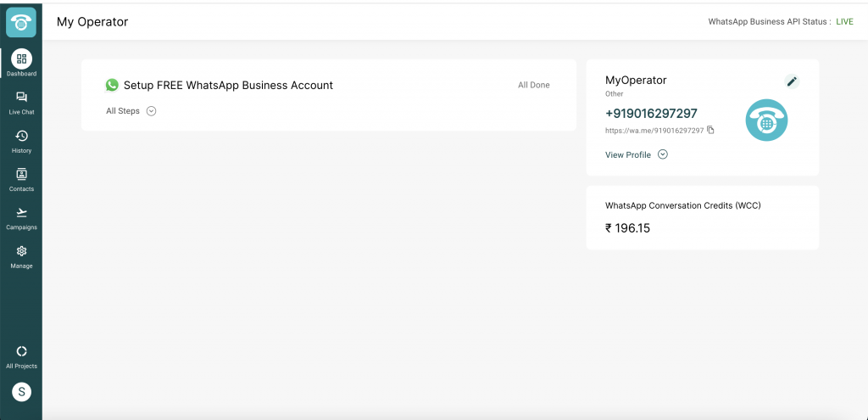
Task: Edit the MyOperator profile with pencil icon
Action: [793, 81]
